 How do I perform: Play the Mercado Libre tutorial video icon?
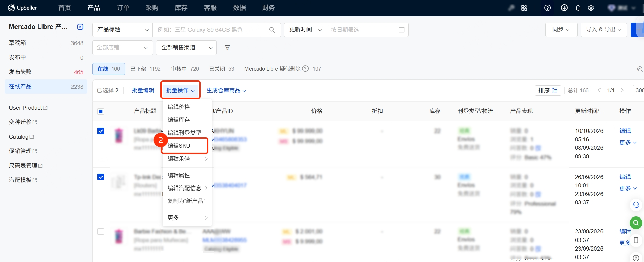(80, 27)
